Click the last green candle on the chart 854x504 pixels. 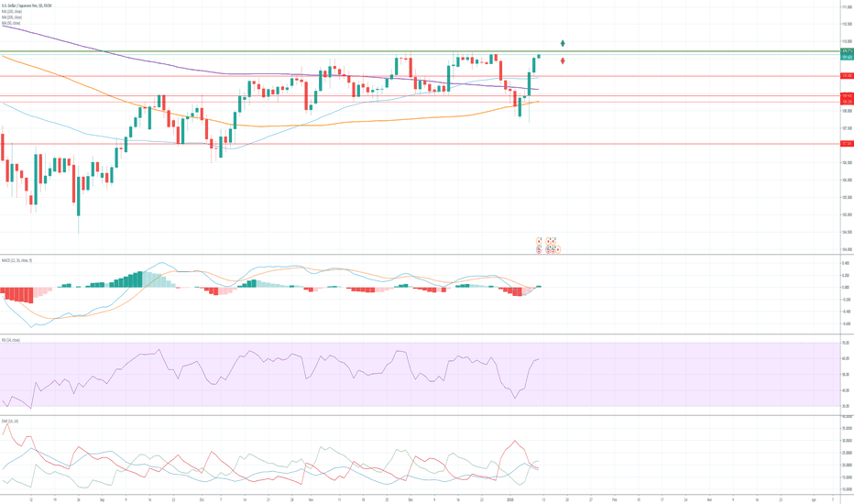(x=539, y=56)
